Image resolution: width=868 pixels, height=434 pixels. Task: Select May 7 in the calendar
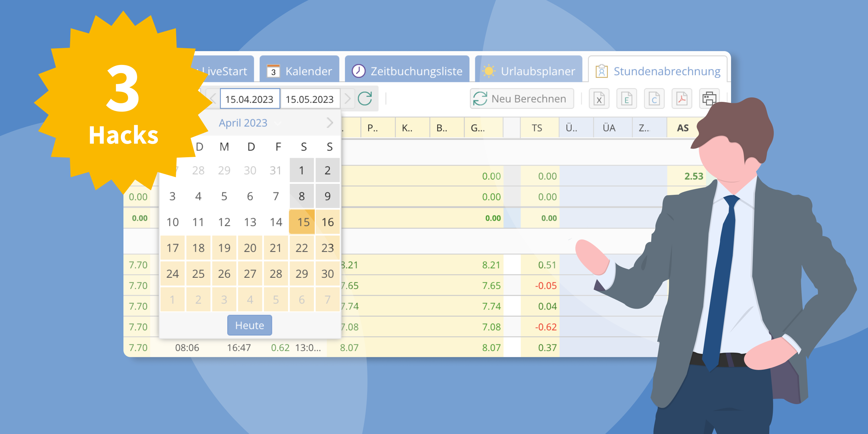pyautogui.click(x=328, y=299)
